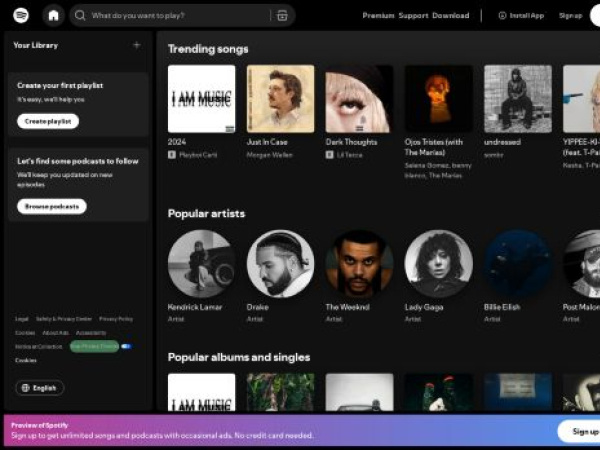Click the Spotify logo icon

[21, 15]
